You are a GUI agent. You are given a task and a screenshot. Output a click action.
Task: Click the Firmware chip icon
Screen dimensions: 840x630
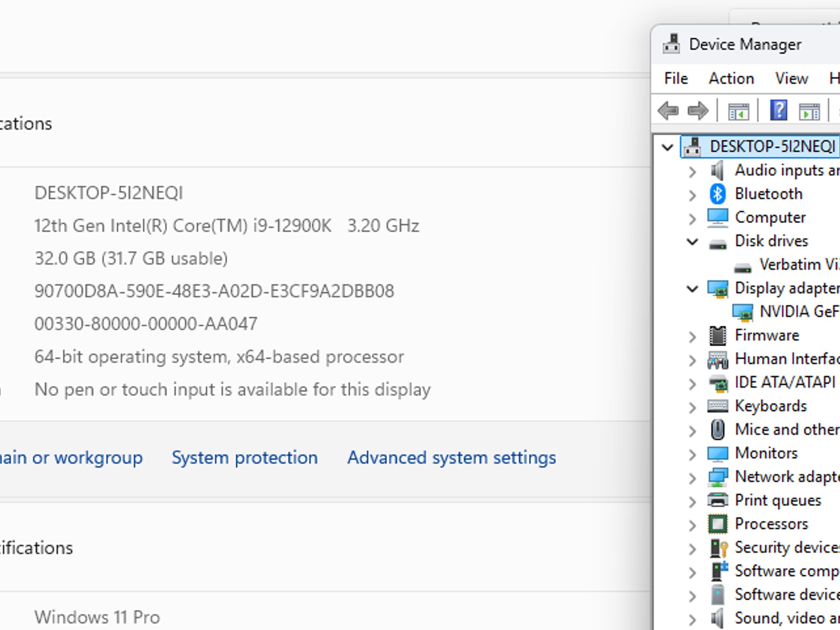tap(717, 336)
